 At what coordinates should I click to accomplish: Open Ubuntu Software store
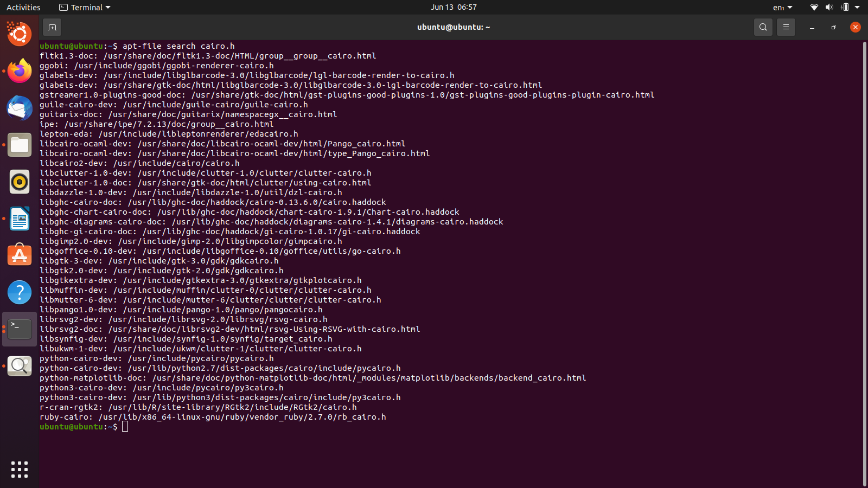click(x=20, y=255)
